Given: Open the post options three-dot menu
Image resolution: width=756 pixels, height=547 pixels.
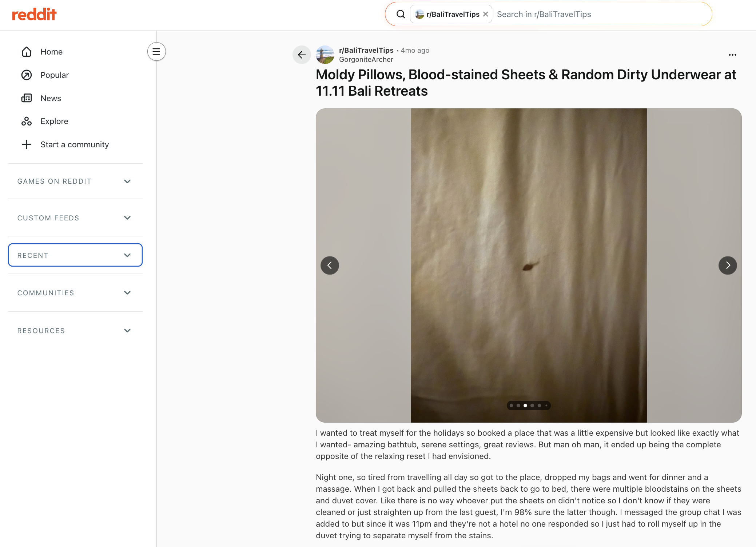Looking at the screenshot, I should click(x=732, y=55).
